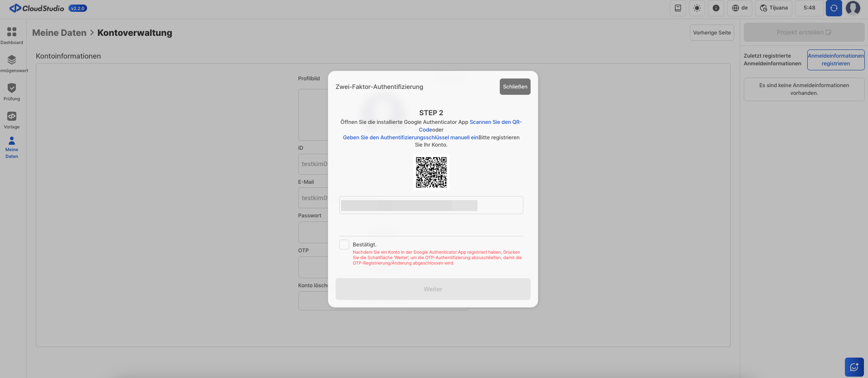The width and height of the screenshot is (868, 378).
Task: Select Meine Daten in the sidebar
Action: pyautogui.click(x=12, y=147)
